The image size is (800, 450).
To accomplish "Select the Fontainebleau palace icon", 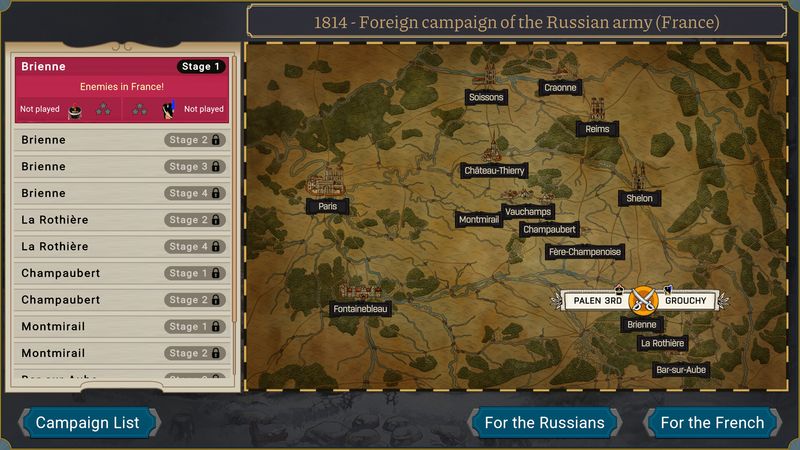I will coord(361,291).
